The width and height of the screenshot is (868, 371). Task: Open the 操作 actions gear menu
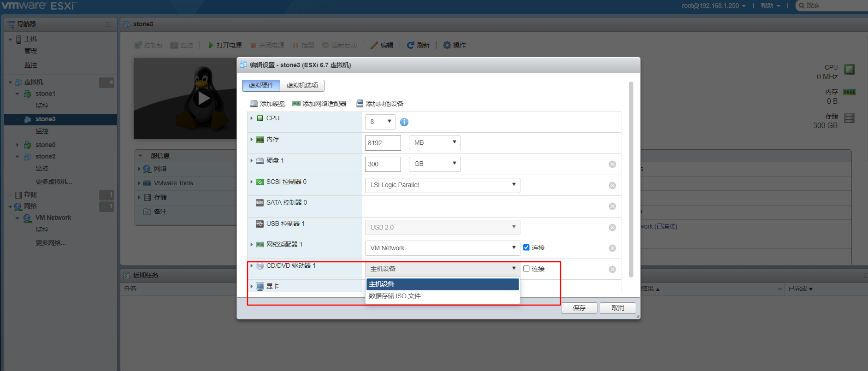(455, 45)
